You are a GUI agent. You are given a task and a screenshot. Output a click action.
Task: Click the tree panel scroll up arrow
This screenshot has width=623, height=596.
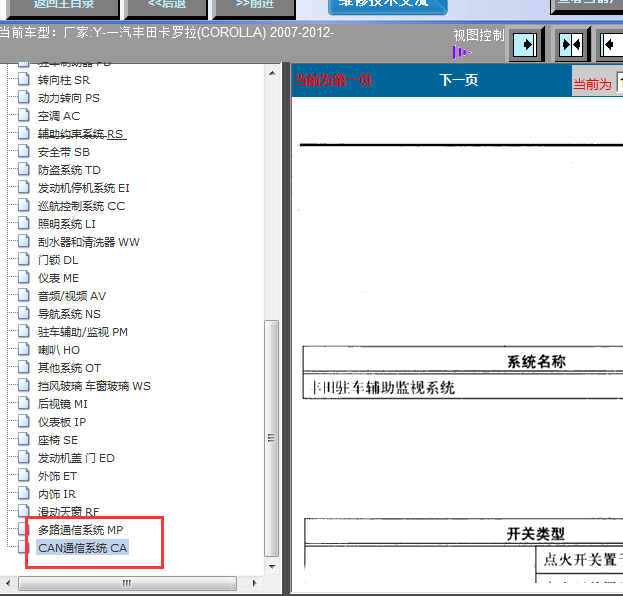(x=272, y=73)
